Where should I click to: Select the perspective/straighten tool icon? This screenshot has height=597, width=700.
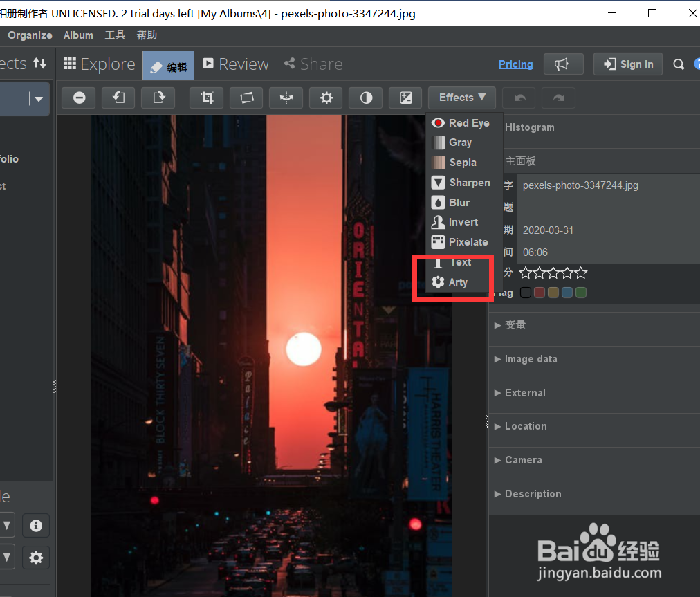point(246,98)
